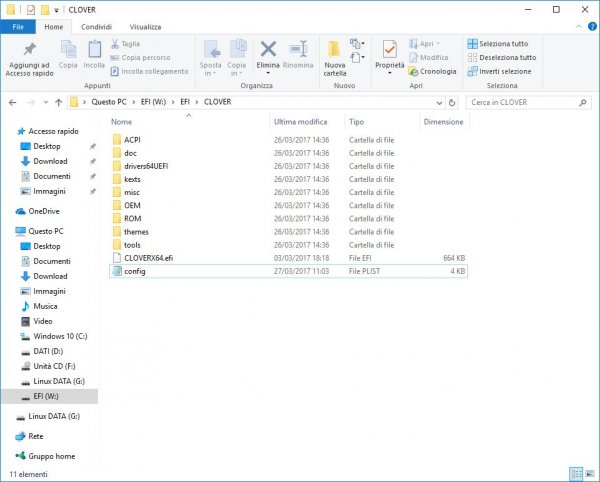Sort by the Dimensione column

click(x=443, y=122)
